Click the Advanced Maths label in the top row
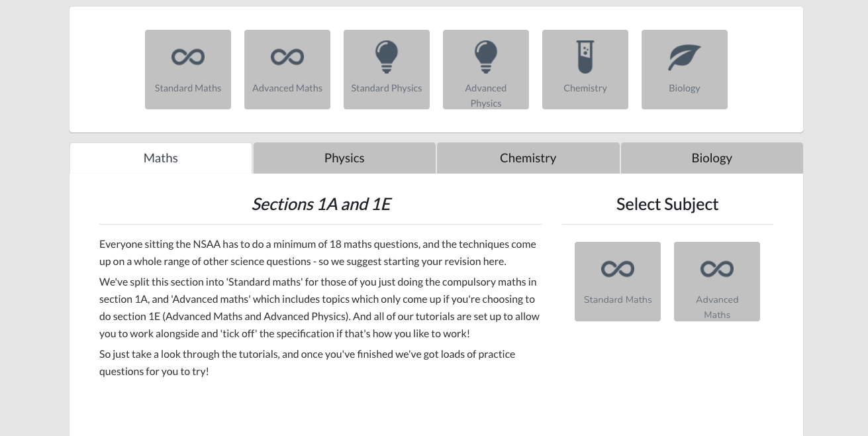 (287, 88)
